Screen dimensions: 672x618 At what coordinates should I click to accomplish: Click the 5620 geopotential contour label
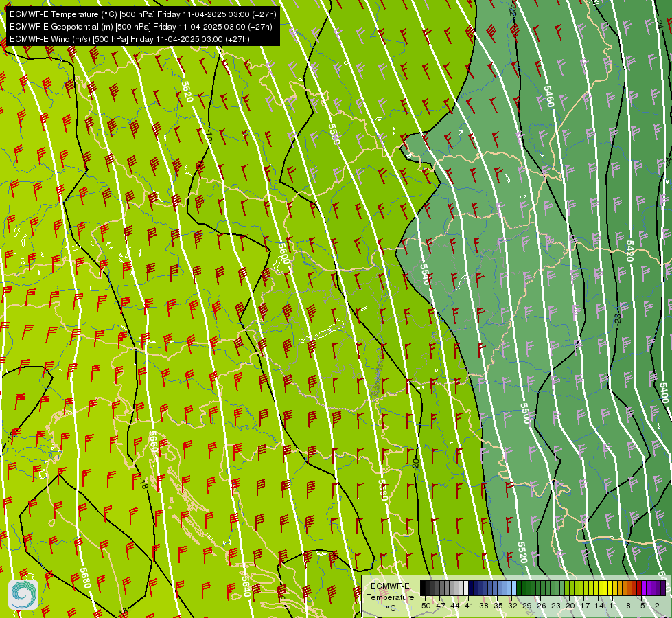pos(187,91)
